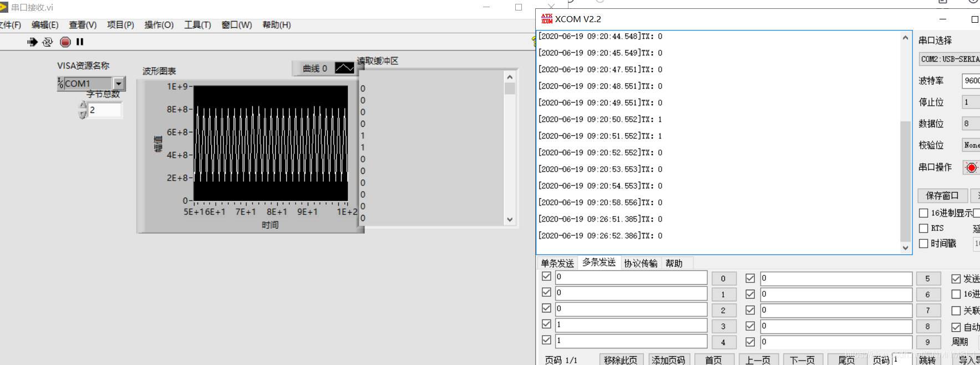Open the baud rate 9600 dropdown
This screenshot has width=980, height=365.
pos(971,80)
